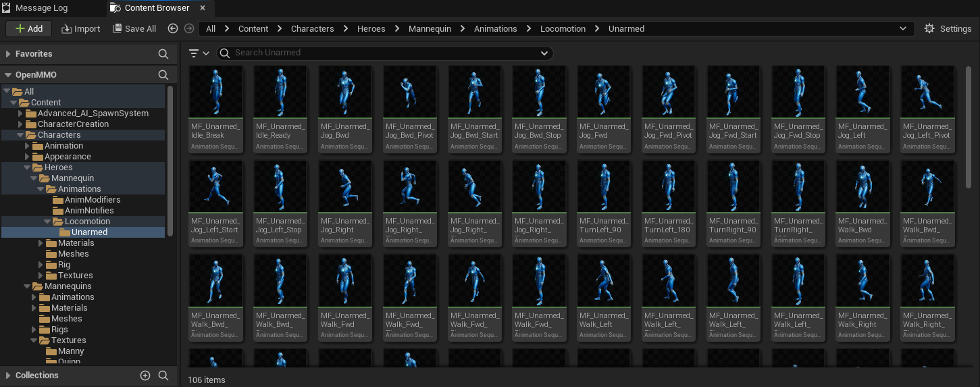
Task: Expand the CharacterCreation folder
Action: [x=20, y=124]
